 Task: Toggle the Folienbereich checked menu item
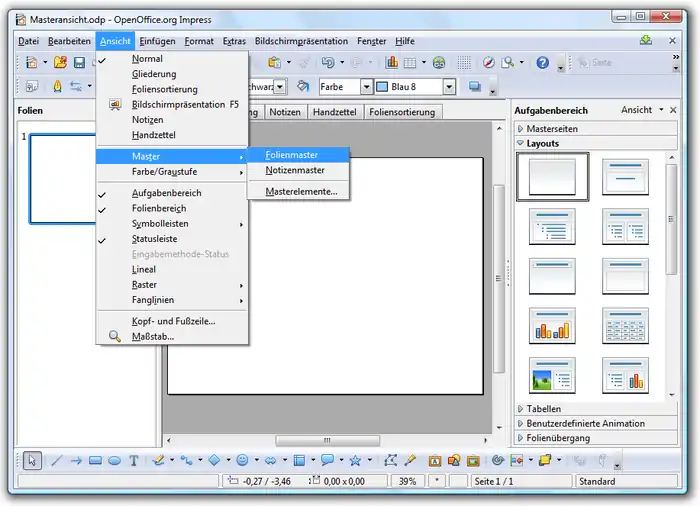pos(172,208)
